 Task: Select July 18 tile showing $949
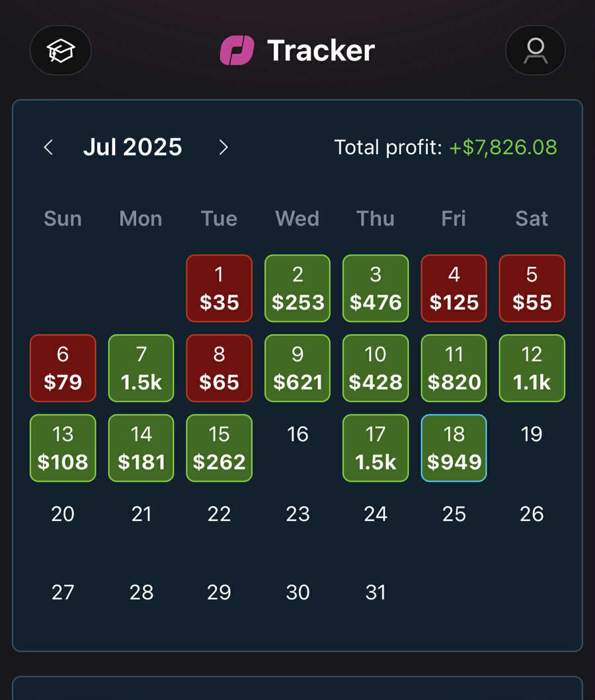pyautogui.click(x=454, y=448)
